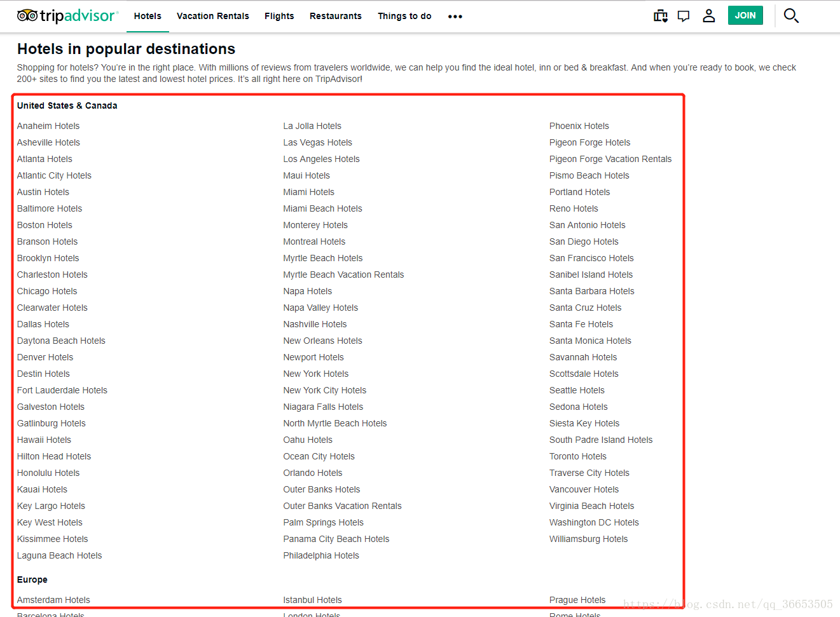840x617 pixels.
Task: Select Myrtle Beach Vacation Rentals link
Action: [343, 275]
